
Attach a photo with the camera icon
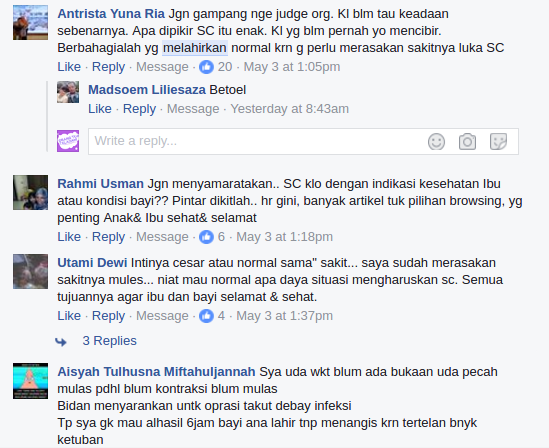click(467, 141)
